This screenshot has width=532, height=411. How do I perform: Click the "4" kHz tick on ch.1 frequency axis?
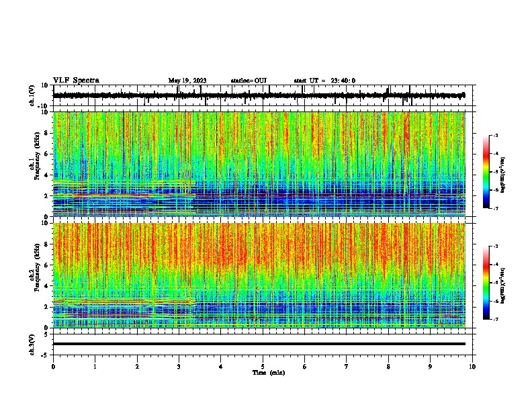point(47,175)
